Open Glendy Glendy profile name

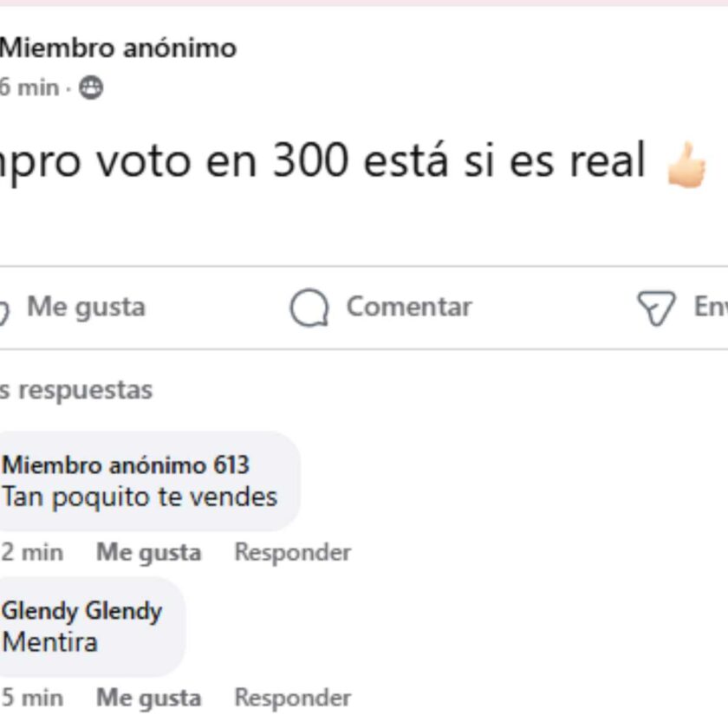(x=82, y=610)
